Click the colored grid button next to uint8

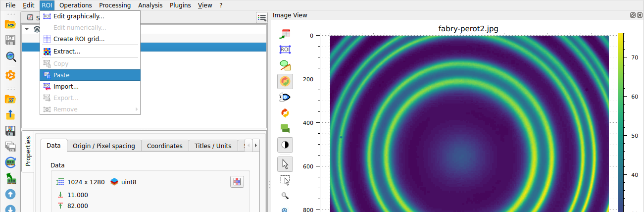[x=238, y=182]
